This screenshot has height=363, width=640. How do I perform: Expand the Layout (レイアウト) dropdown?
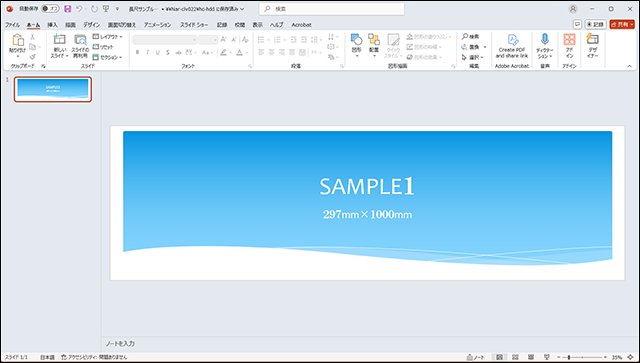point(107,37)
